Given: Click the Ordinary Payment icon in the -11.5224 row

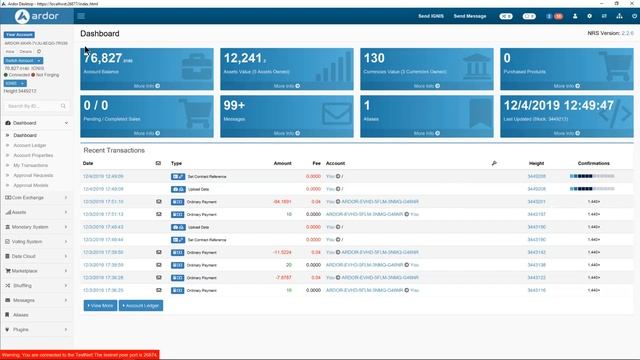Looking at the screenshot, I should pyautogui.click(x=178, y=253).
